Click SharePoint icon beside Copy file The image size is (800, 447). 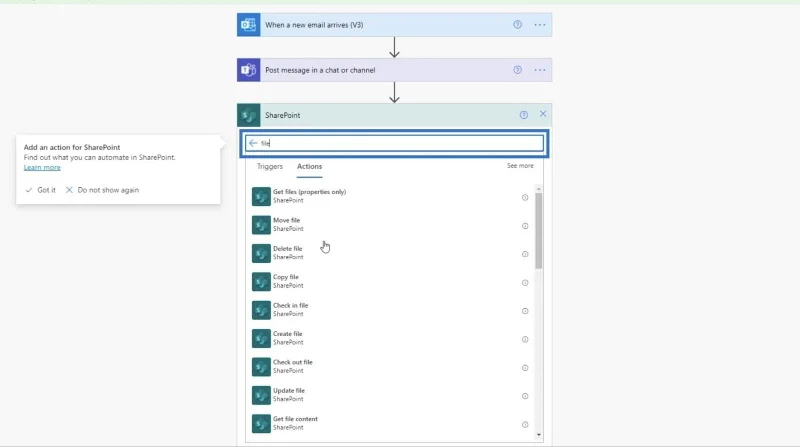coord(261,282)
